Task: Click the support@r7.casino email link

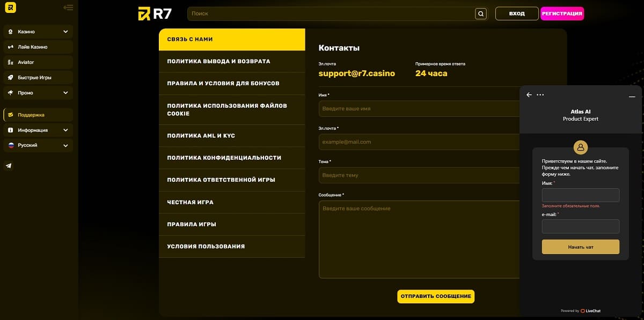Action: (x=357, y=73)
